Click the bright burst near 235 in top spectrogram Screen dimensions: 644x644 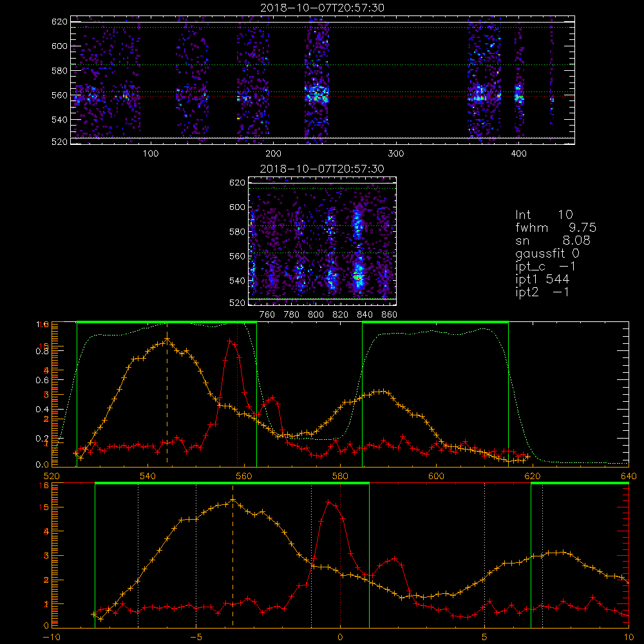[316, 95]
